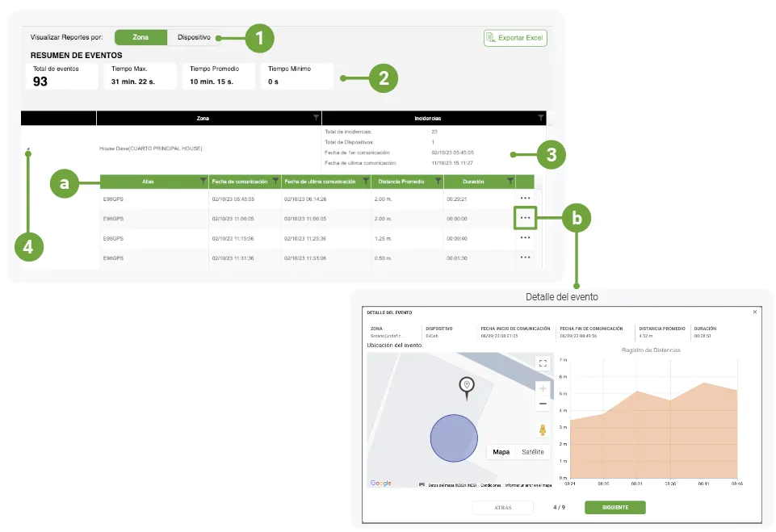Filter the Zona column
This screenshot has width=776, height=532.
pyautogui.click(x=316, y=118)
